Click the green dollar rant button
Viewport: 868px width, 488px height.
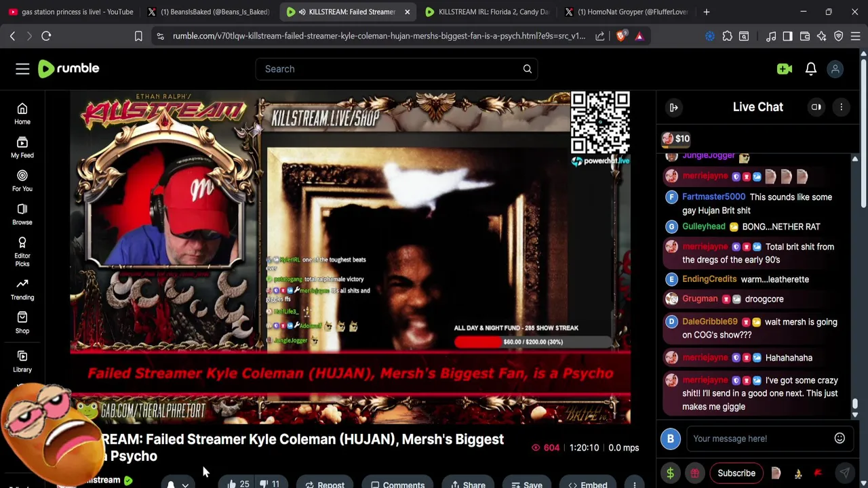(x=670, y=473)
